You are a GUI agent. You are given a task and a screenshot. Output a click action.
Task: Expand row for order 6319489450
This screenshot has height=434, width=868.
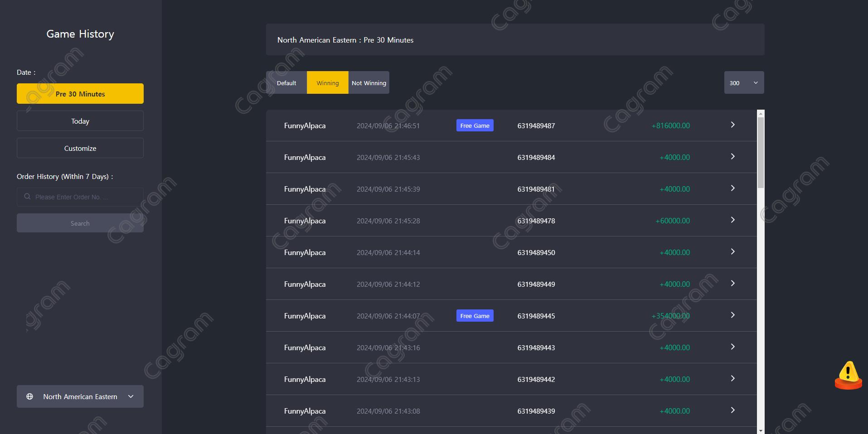click(732, 252)
